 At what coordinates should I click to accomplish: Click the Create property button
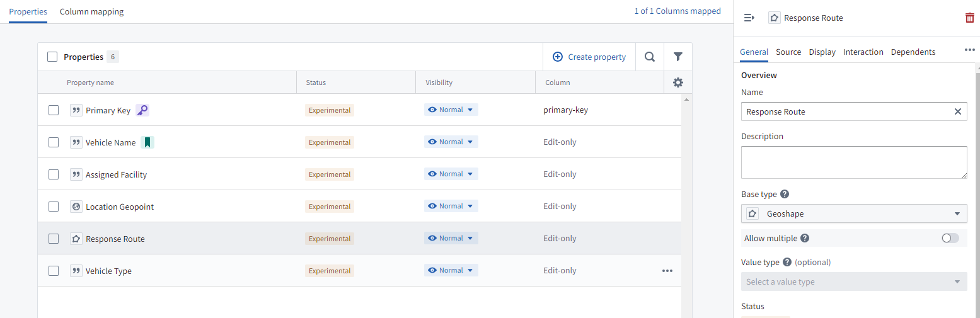point(589,57)
